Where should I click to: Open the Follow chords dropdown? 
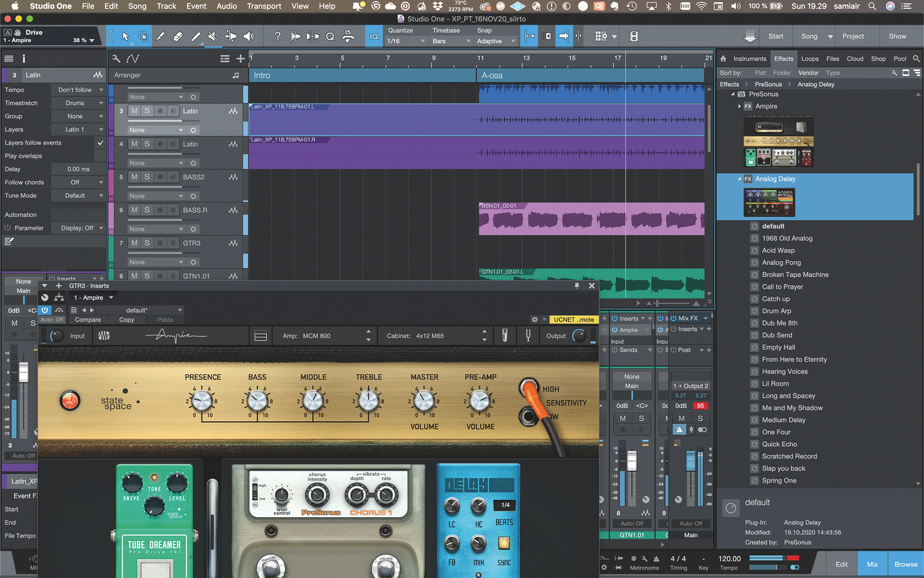pyautogui.click(x=79, y=182)
